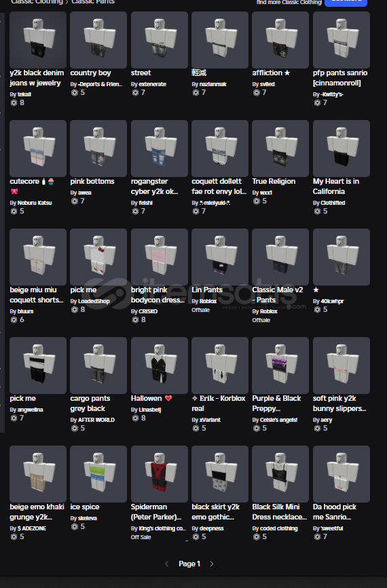This screenshot has height=588, width=387.
Task: Open the country boy item link
Action: tap(90, 73)
